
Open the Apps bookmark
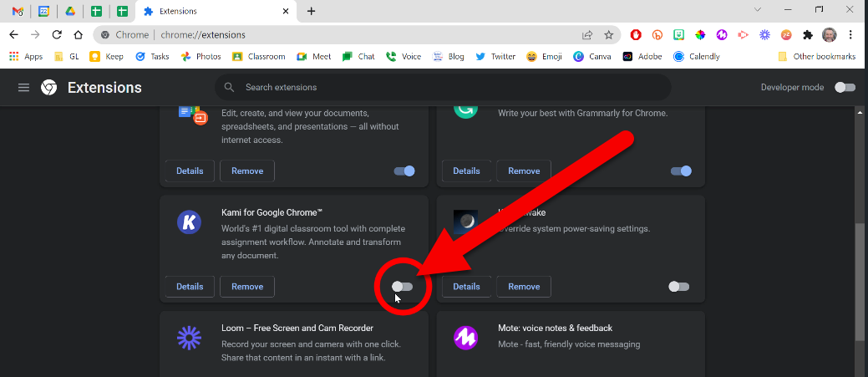[26, 57]
